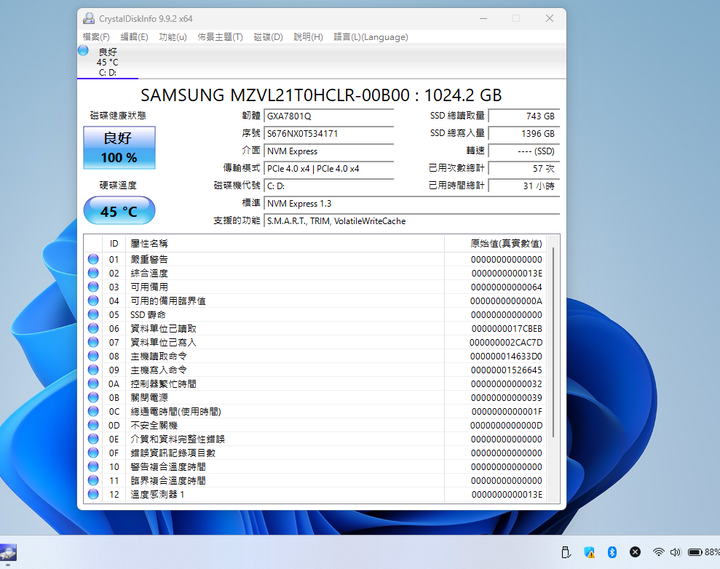This screenshot has width=720, height=569.
Task: Click raw value 0000000017CBEB
Action: tap(506, 329)
